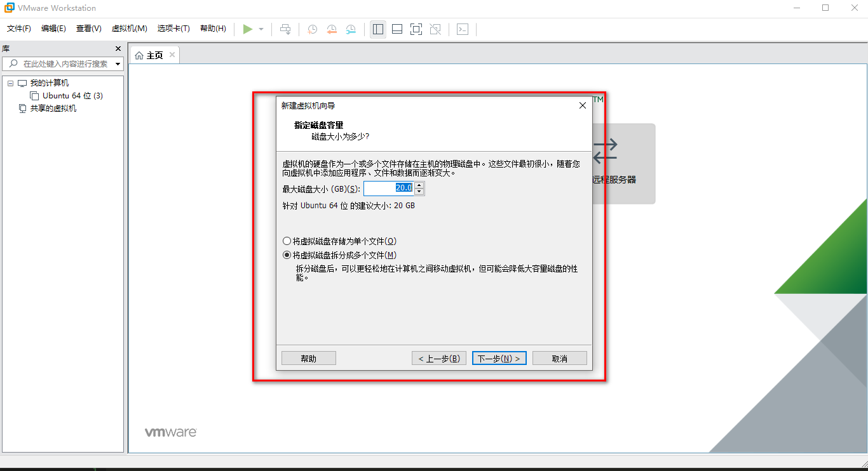Open the 文件(F) menu

coord(19,29)
